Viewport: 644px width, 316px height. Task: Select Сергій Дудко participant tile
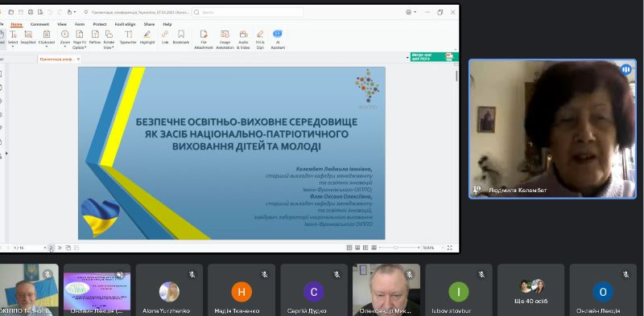coord(314,289)
